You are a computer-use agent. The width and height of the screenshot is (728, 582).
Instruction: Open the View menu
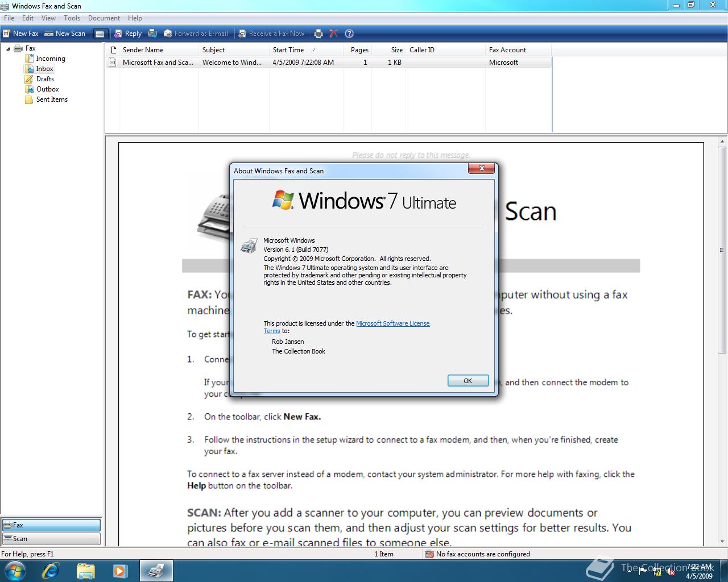click(48, 18)
